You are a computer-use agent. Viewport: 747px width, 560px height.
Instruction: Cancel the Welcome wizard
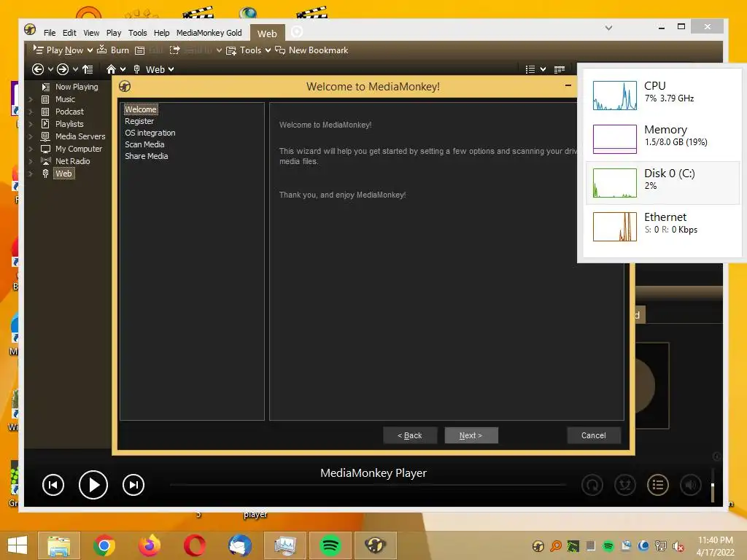point(594,435)
